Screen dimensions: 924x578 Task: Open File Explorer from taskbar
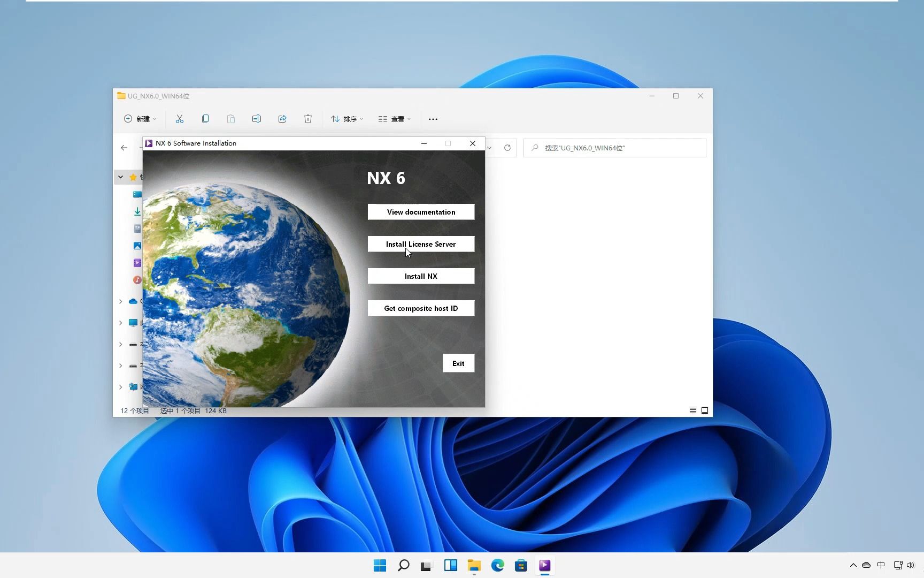[474, 565]
